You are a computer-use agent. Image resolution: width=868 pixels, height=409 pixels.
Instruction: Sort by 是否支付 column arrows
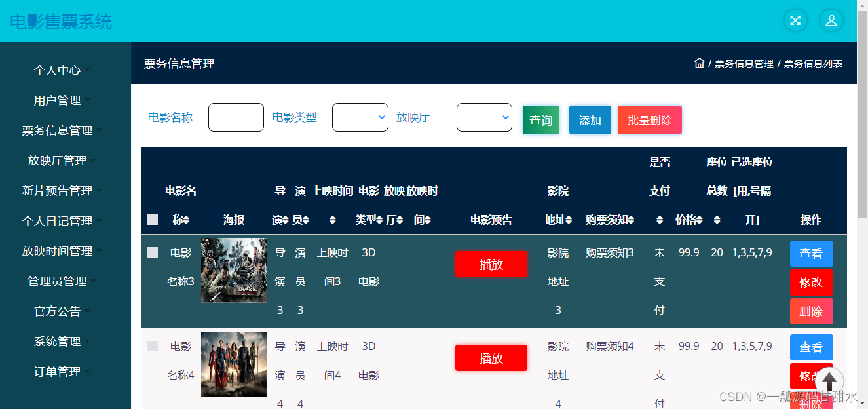tap(660, 220)
